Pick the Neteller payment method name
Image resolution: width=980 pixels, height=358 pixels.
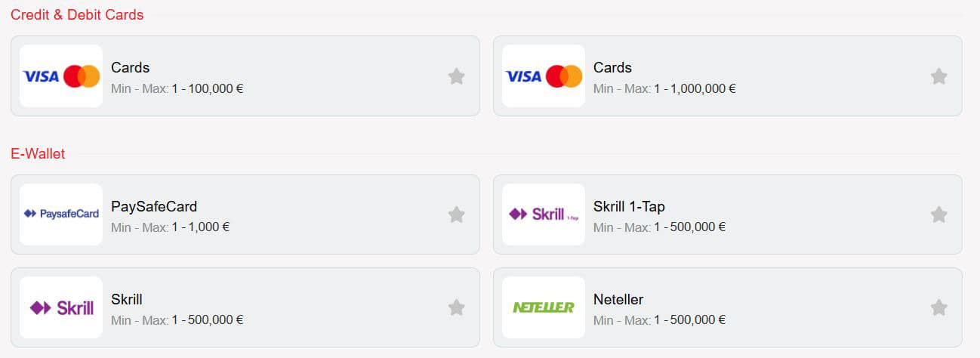tap(618, 299)
